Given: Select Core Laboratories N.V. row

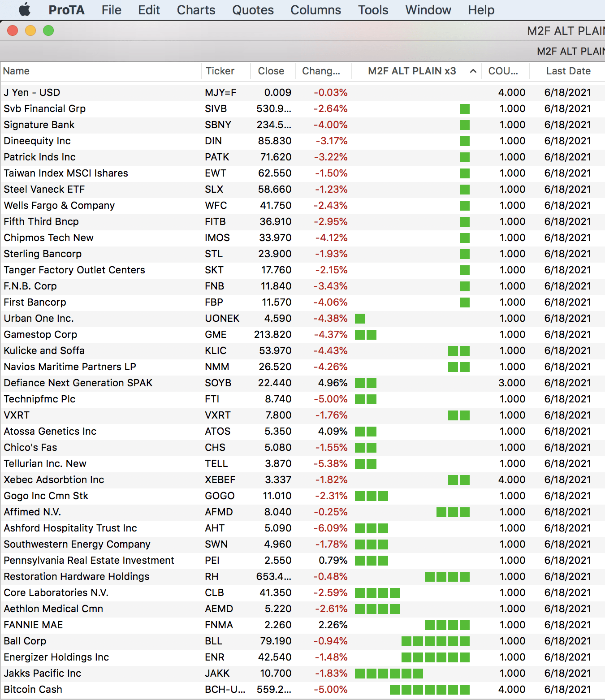Looking at the screenshot, I should (x=302, y=592).
